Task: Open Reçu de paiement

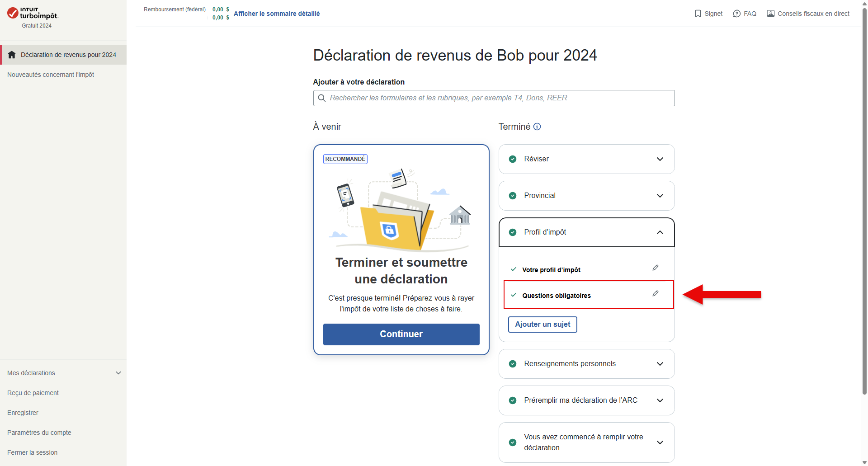Action: (x=33, y=393)
